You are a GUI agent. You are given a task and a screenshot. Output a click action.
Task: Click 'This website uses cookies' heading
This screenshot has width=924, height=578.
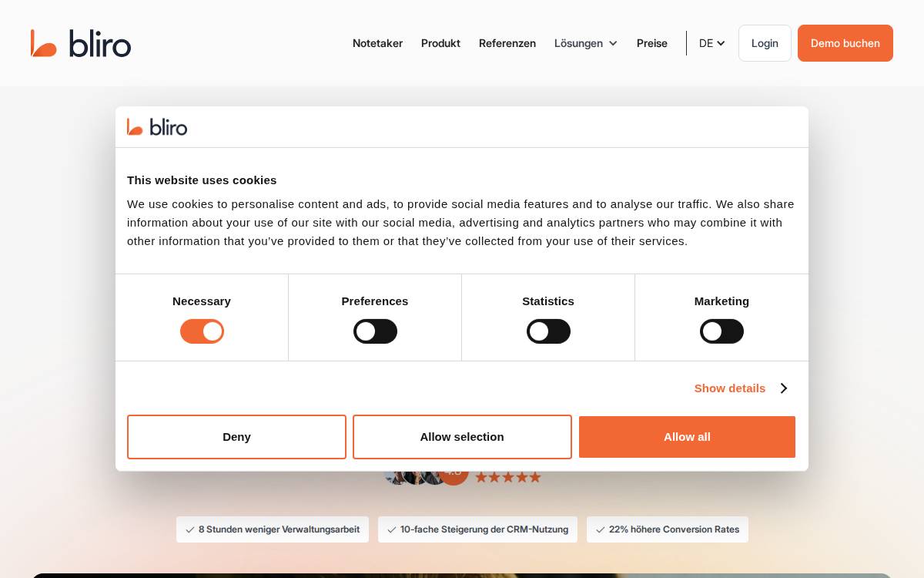click(x=202, y=180)
